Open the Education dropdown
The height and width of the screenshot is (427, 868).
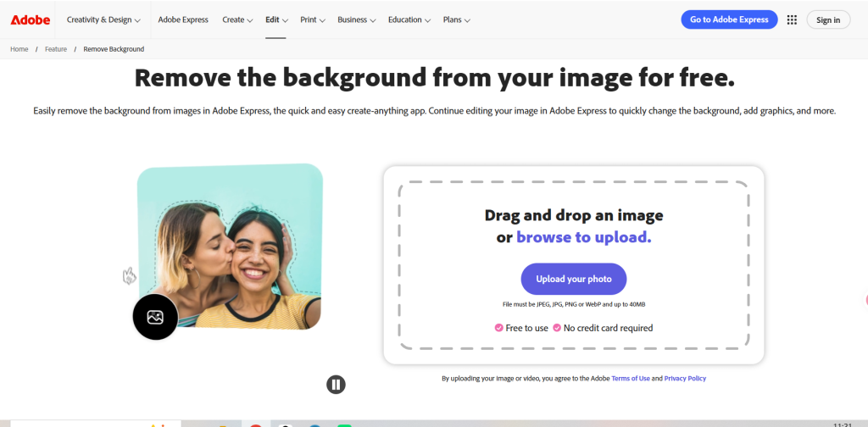tap(409, 19)
